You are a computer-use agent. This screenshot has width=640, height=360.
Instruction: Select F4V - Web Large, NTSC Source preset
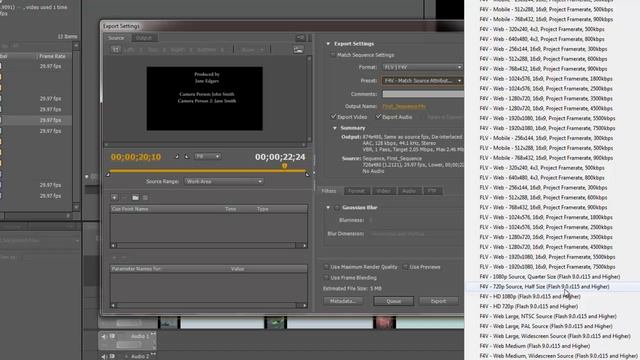click(548, 316)
